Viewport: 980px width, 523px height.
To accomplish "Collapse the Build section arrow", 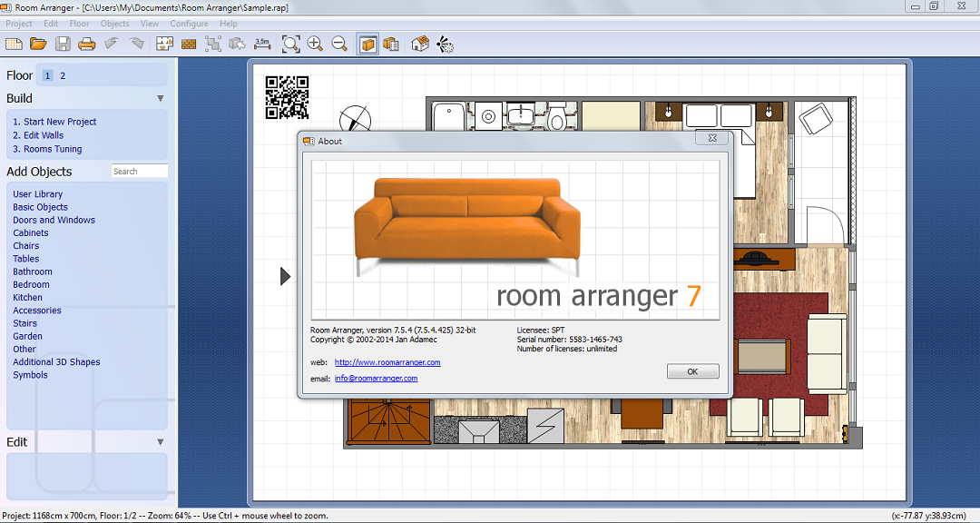I will pyautogui.click(x=160, y=99).
